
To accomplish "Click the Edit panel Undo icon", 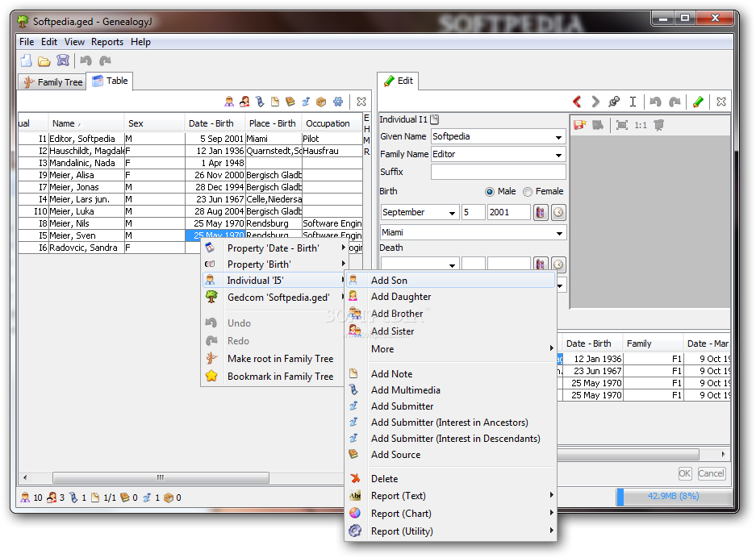I will tap(655, 102).
